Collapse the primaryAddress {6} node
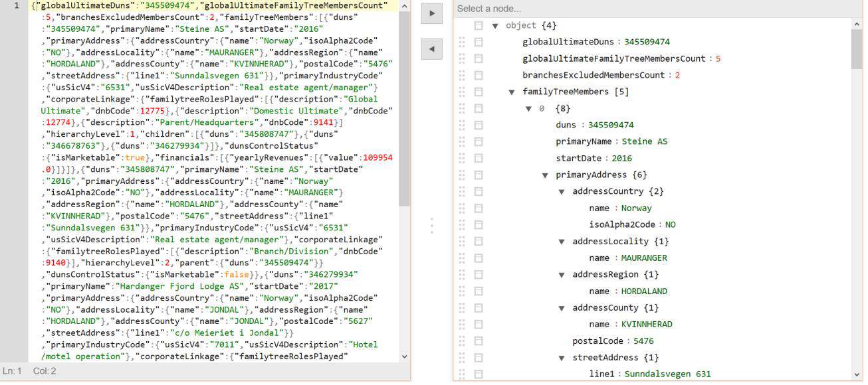This screenshot has height=385, width=868. [x=545, y=175]
